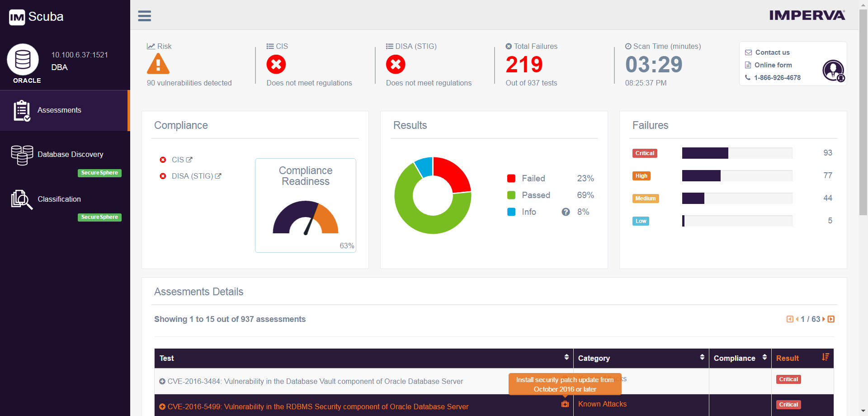Click the Critical failures badge

pyautogui.click(x=645, y=153)
